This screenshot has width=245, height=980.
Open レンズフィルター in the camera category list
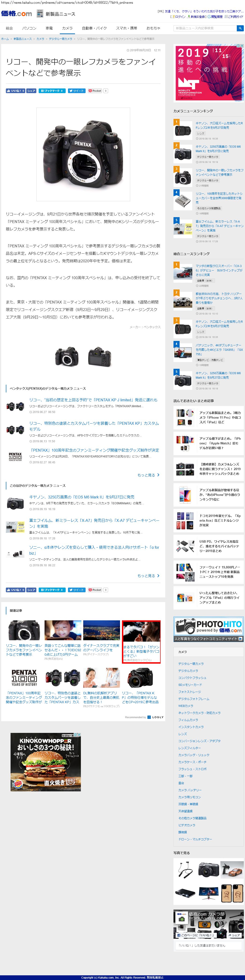tap(189, 748)
